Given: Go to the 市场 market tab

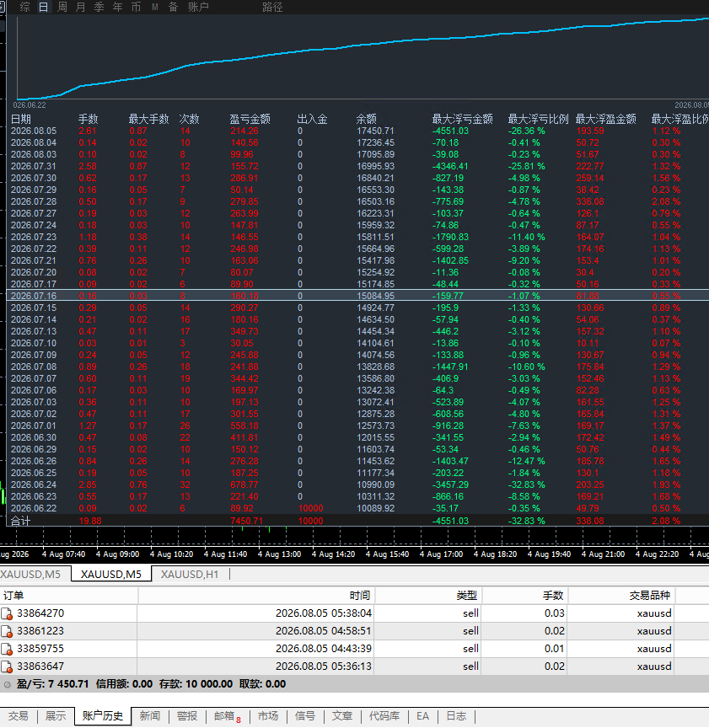Looking at the screenshot, I should tap(268, 716).
